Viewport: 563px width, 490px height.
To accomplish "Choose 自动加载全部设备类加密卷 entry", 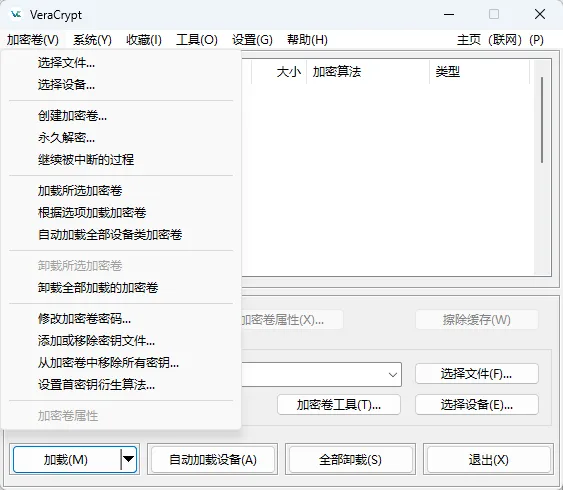I will [x=121, y=235].
